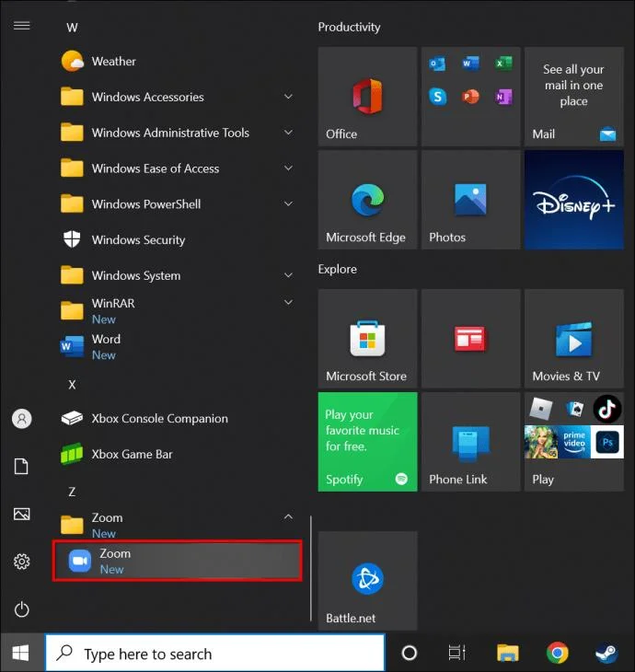Open Pictures from the Start sidebar

(x=21, y=514)
